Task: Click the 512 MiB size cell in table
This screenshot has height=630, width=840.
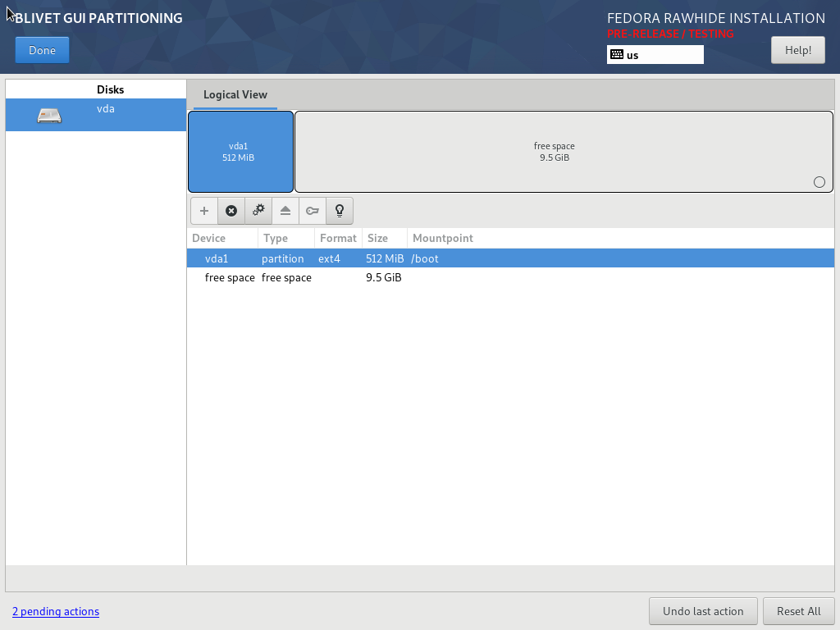Action: click(385, 258)
